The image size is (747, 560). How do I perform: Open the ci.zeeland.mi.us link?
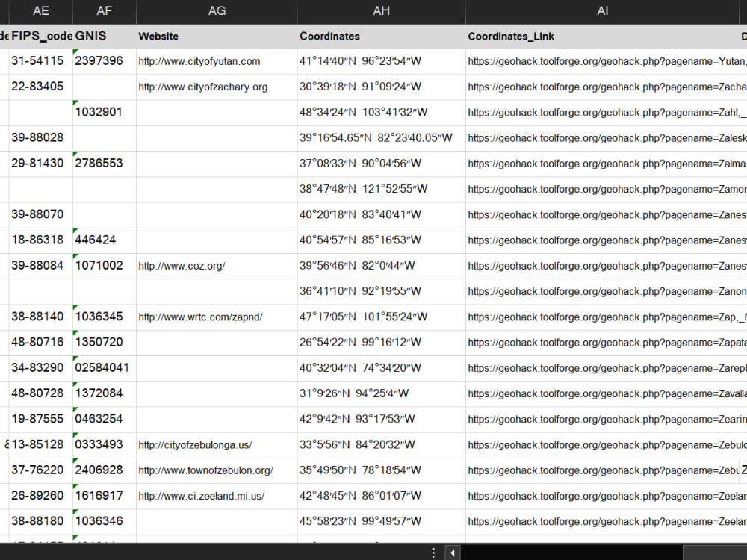pyautogui.click(x=201, y=497)
